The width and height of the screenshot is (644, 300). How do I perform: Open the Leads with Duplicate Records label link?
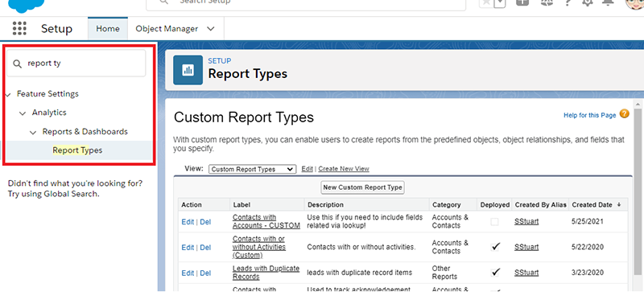(x=266, y=273)
